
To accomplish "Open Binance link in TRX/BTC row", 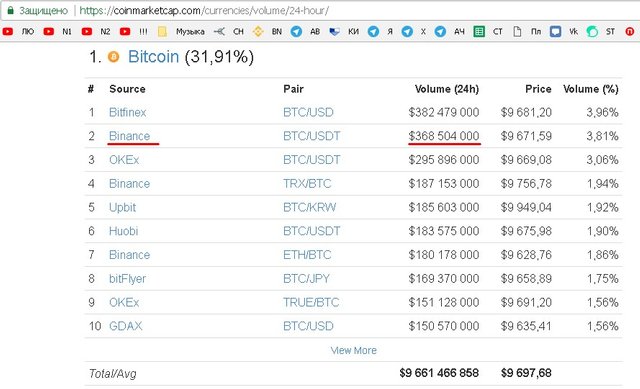I will pos(129,184).
